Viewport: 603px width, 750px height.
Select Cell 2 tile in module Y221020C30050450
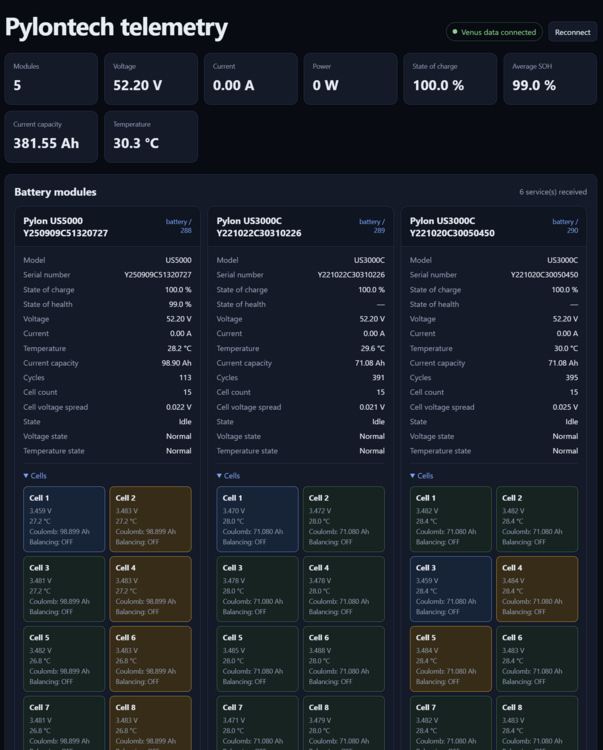(537, 519)
